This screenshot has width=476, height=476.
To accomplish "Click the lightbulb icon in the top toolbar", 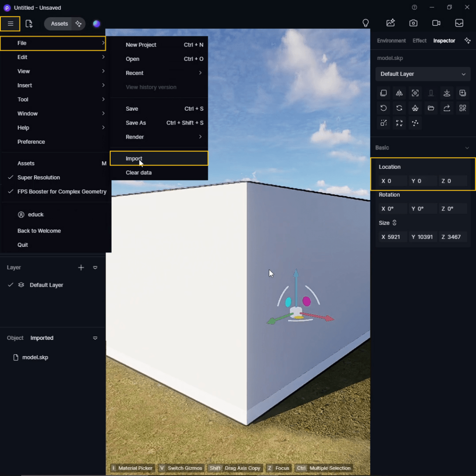I will pyautogui.click(x=366, y=23).
